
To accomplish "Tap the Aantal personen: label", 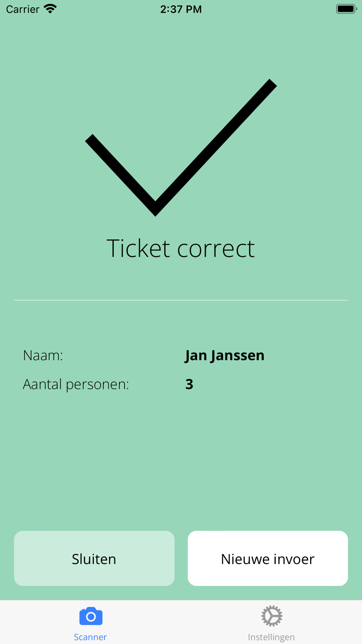I will click(x=76, y=384).
